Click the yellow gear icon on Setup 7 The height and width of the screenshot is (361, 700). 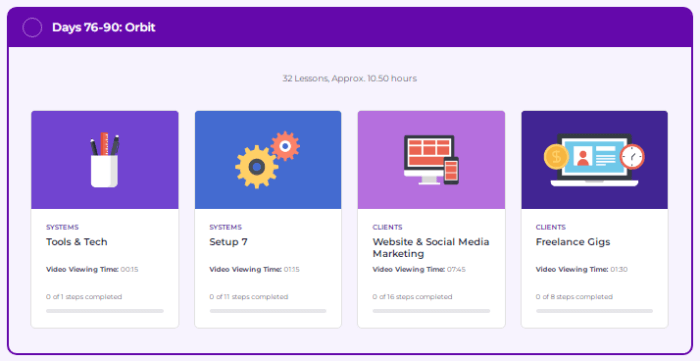pyautogui.click(x=256, y=167)
